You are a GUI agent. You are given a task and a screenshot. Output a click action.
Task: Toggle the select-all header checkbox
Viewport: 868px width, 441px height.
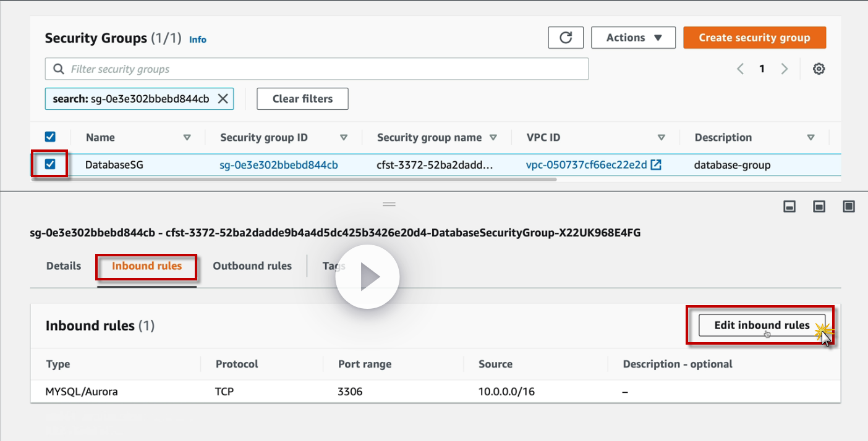(x=50, y=137)
